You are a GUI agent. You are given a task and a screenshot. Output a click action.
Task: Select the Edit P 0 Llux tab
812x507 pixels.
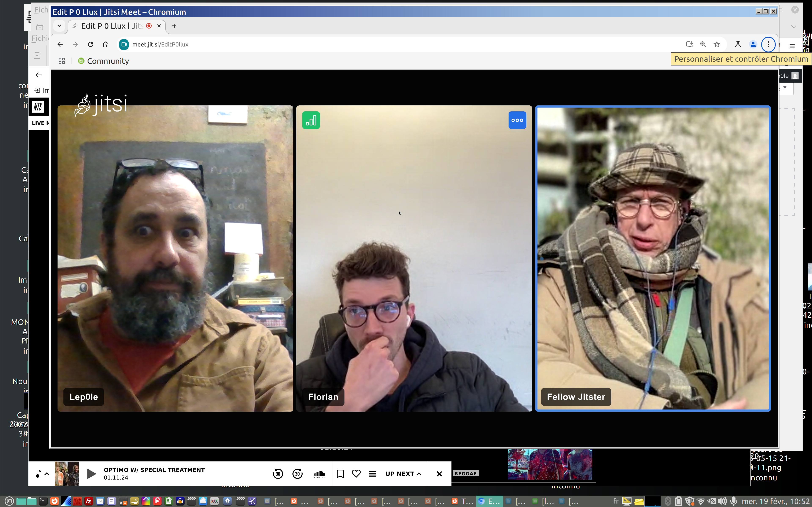[111, 26]
